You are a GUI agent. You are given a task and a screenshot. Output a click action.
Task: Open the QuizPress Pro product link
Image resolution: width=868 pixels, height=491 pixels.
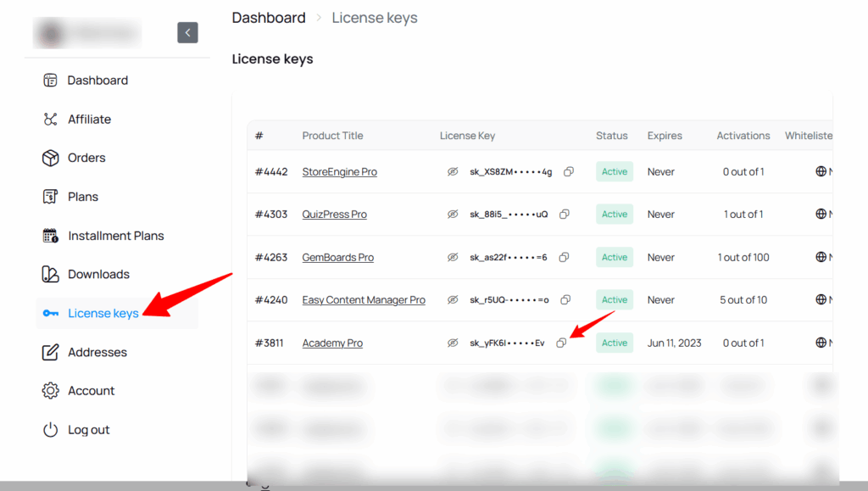coord(334,215)
